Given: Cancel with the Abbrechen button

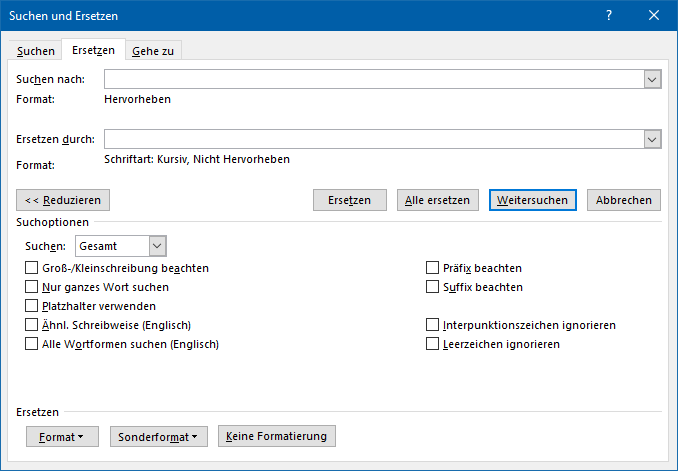Looking at the screenshot, I should coord(624,200).
